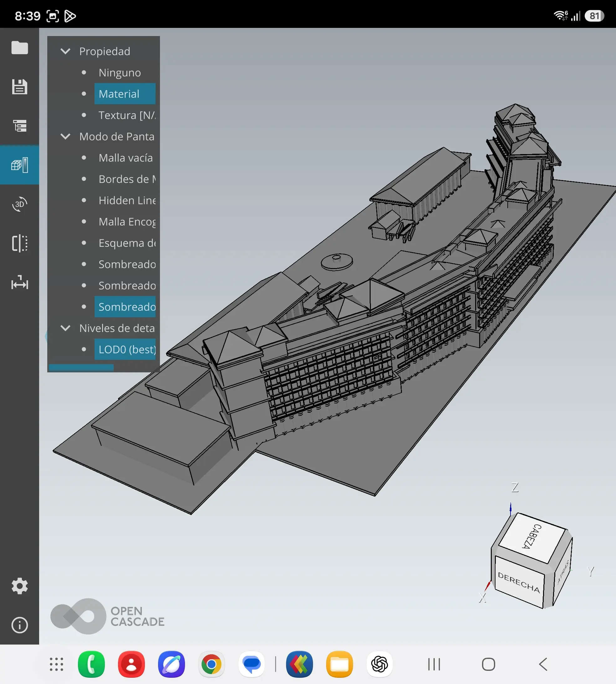Click the Z axis label
616x684 pixels.
click(515, 487)
